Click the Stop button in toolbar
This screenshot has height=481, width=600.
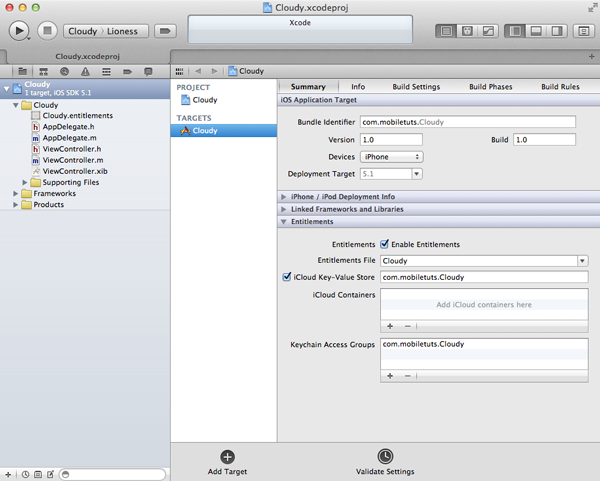(x=47, y=31)
